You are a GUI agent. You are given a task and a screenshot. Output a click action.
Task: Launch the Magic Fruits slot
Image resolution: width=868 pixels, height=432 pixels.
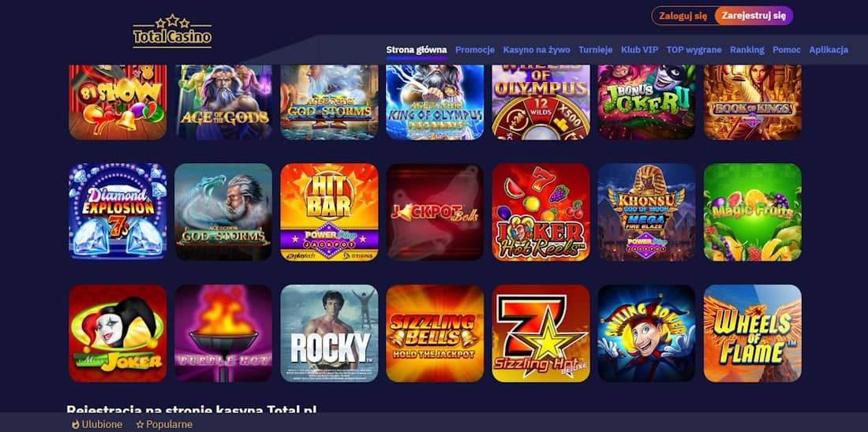pyautogui.click(x=752, y=212)
